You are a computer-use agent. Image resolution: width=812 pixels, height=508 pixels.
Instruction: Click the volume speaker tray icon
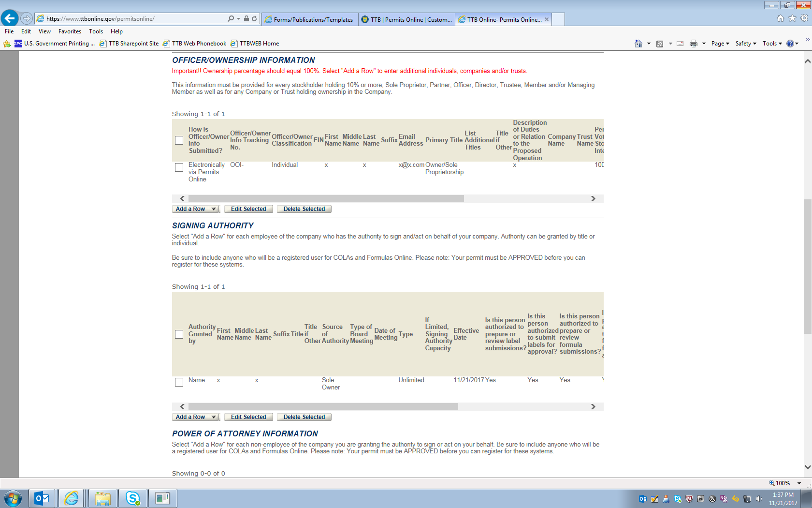pyautogui.click(x=759, y=499)
